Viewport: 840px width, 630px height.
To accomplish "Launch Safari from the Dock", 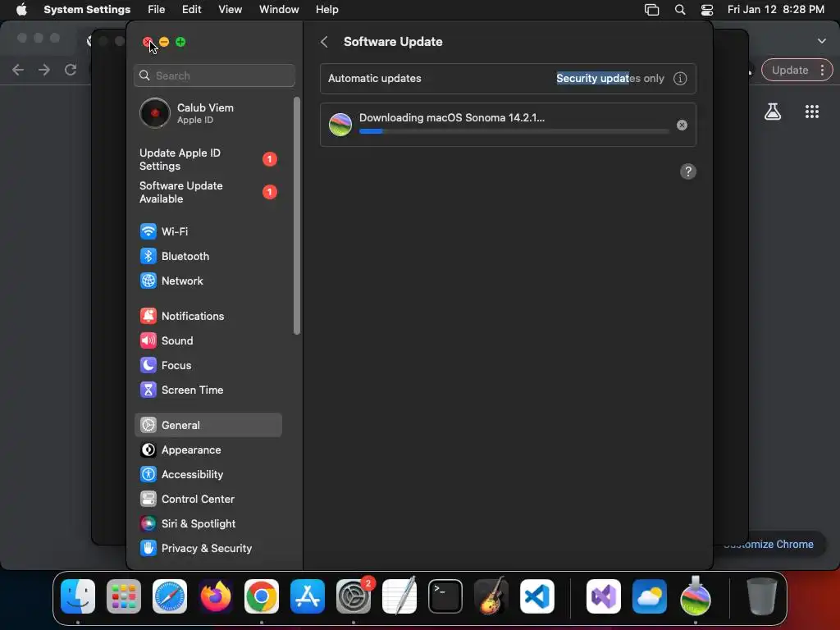I will 170,596.
